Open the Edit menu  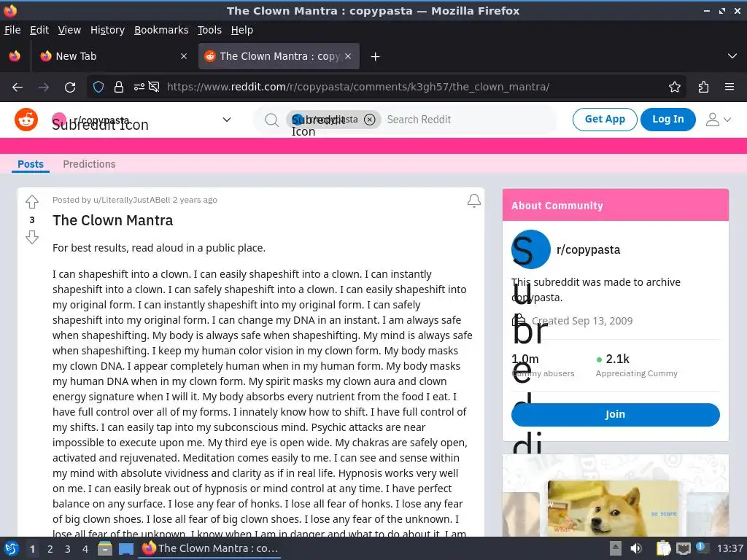[x=39, y=30]
